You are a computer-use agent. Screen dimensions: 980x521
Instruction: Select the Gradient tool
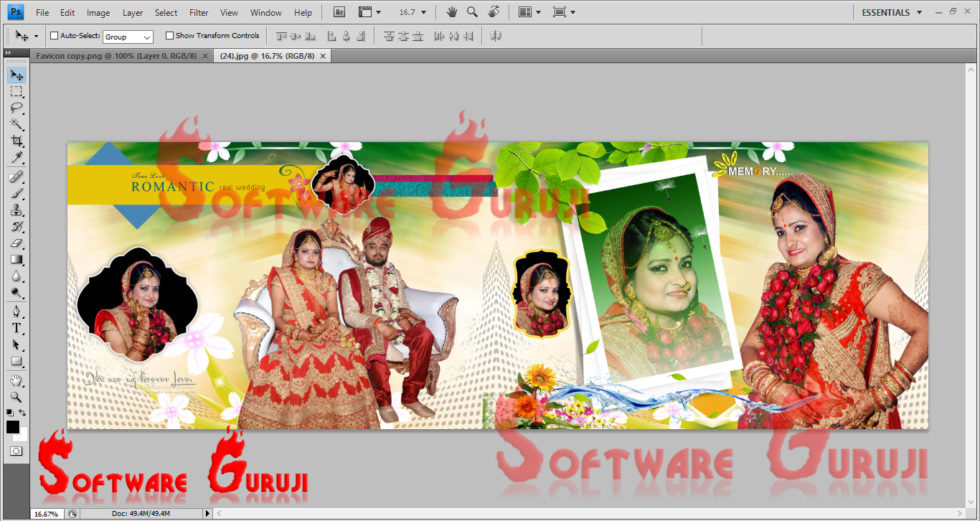[17, 260]
